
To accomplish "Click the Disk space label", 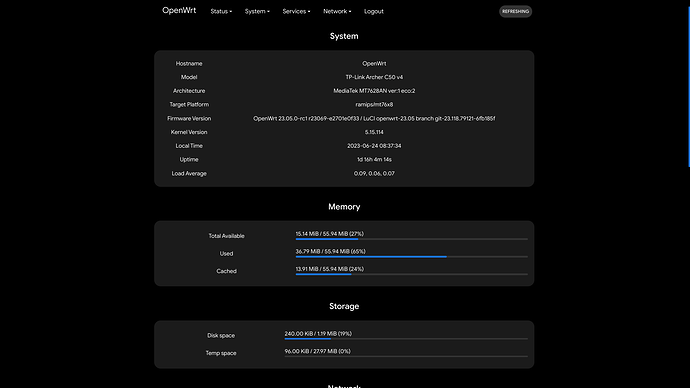I will (221, 335).
